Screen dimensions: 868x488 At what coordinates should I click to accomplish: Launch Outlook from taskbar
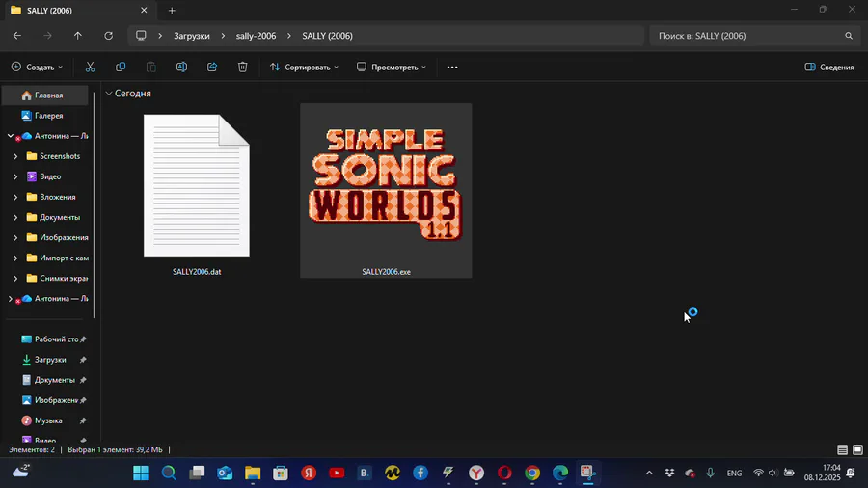click(x=225, y=473)
